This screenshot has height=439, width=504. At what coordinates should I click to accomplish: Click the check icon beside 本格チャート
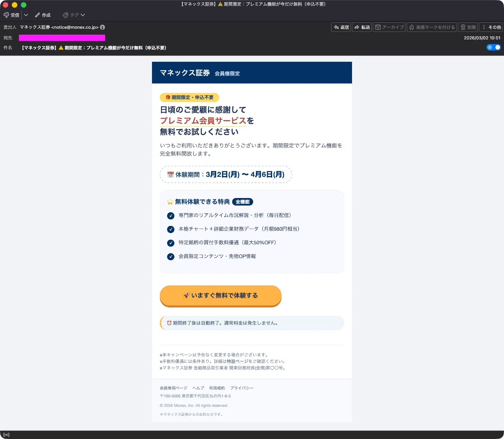pyautogui.click(x=170, y=229)
